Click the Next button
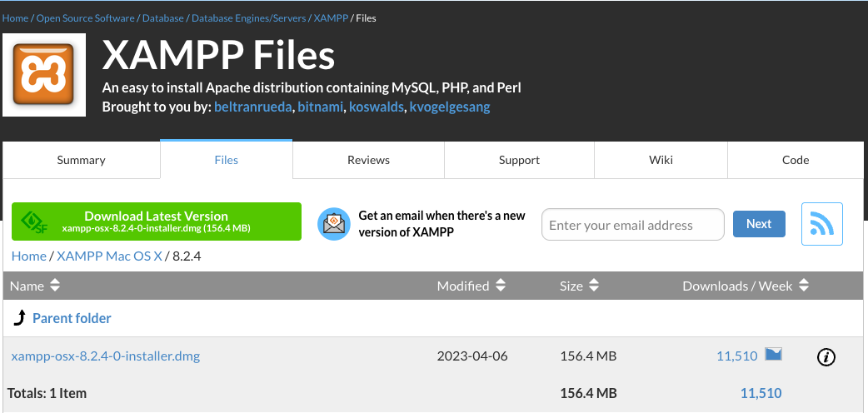Image resolution: width=868 pixels, height=413 pixels. click(758, 224)
